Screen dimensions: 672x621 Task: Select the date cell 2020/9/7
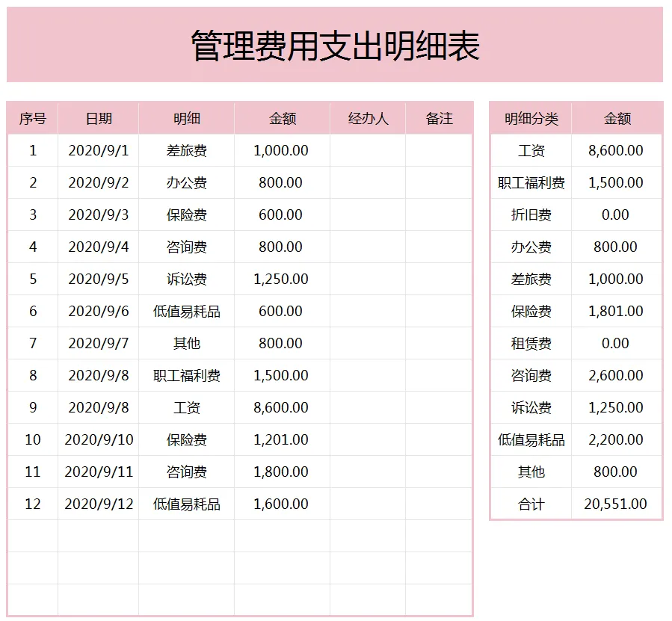[x=99, y=343]
